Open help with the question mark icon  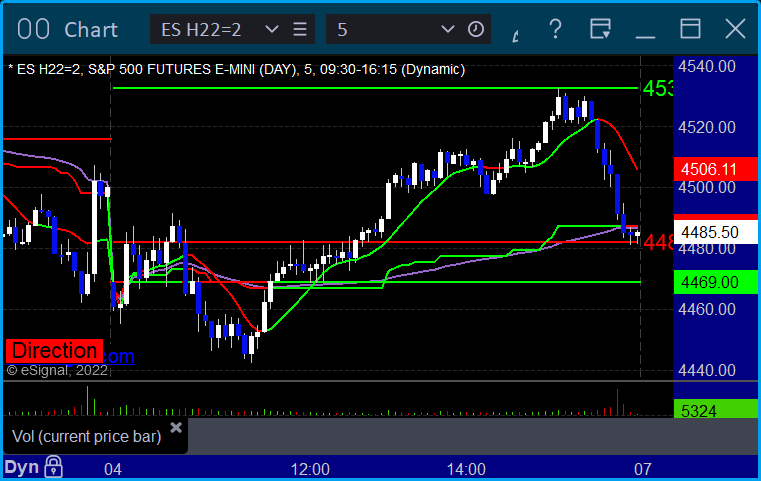pyautogui.click(x=555, y=29)
